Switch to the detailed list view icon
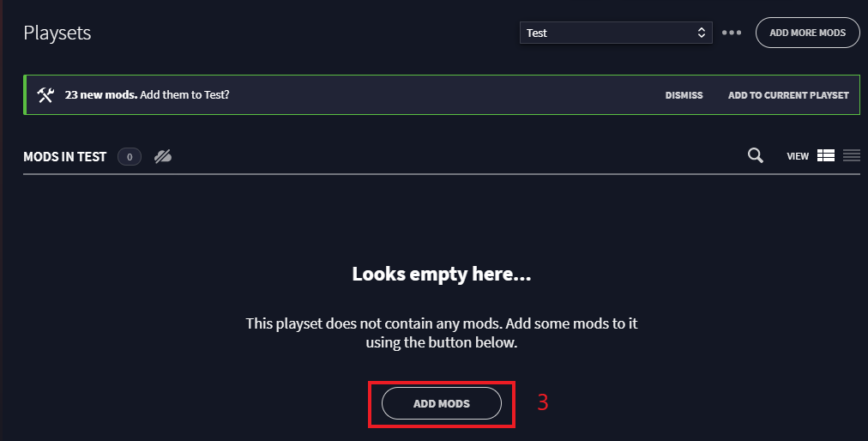 pos(825,155)
